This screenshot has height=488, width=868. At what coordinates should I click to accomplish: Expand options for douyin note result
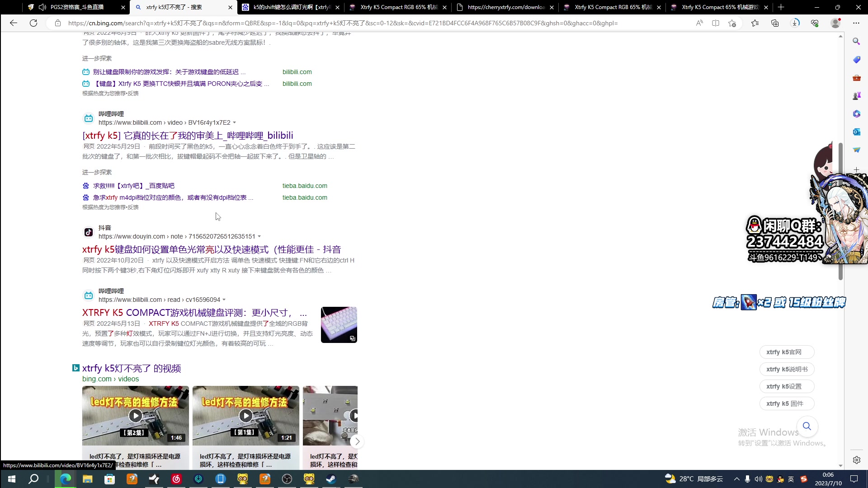(259, 237)
